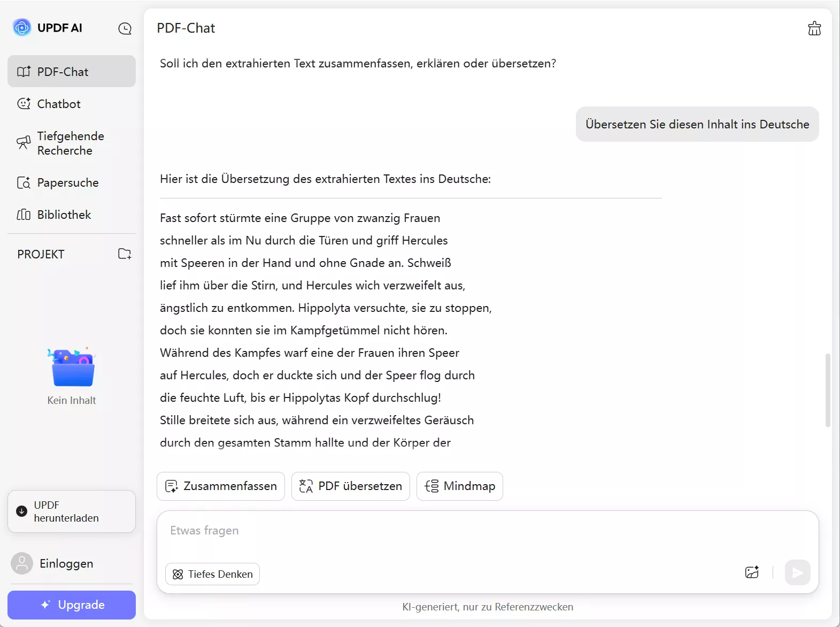
Task: Click PDF übersetzen quick action
Action: point(351,486)
